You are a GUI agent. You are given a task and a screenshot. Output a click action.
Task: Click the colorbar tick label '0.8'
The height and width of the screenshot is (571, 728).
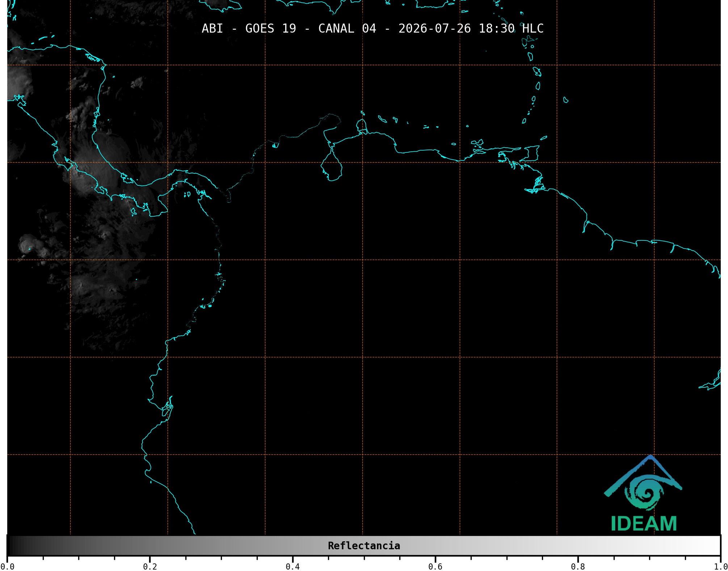[x=578, y=567]
